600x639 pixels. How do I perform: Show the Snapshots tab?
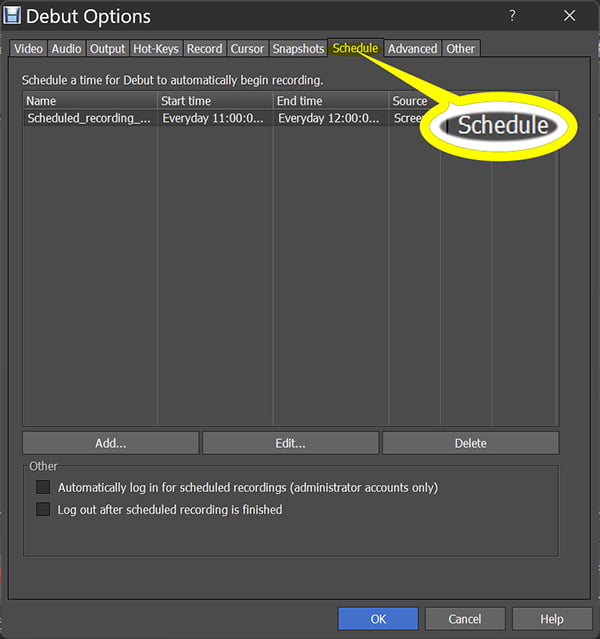[x=298, y=48]
